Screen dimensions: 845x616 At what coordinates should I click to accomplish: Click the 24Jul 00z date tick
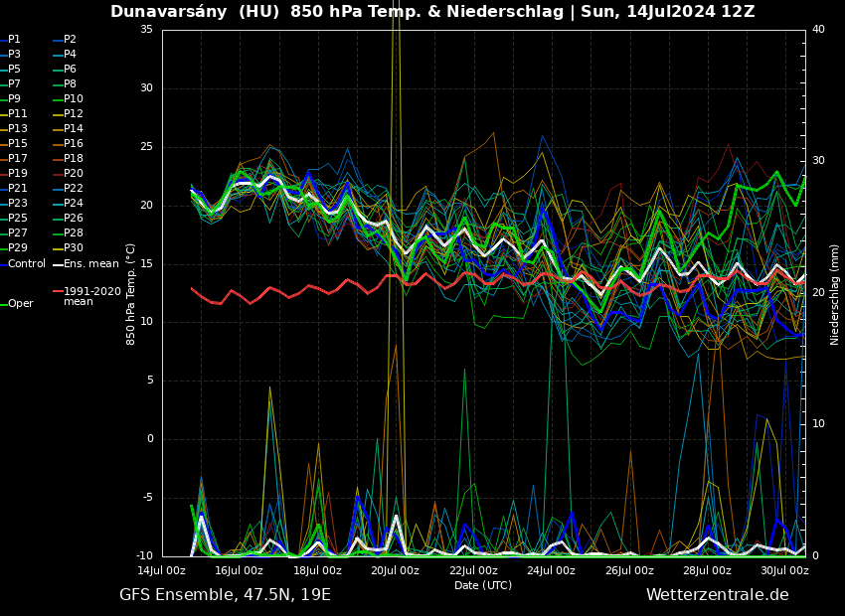pyautogui.click(x=551, y=570)
